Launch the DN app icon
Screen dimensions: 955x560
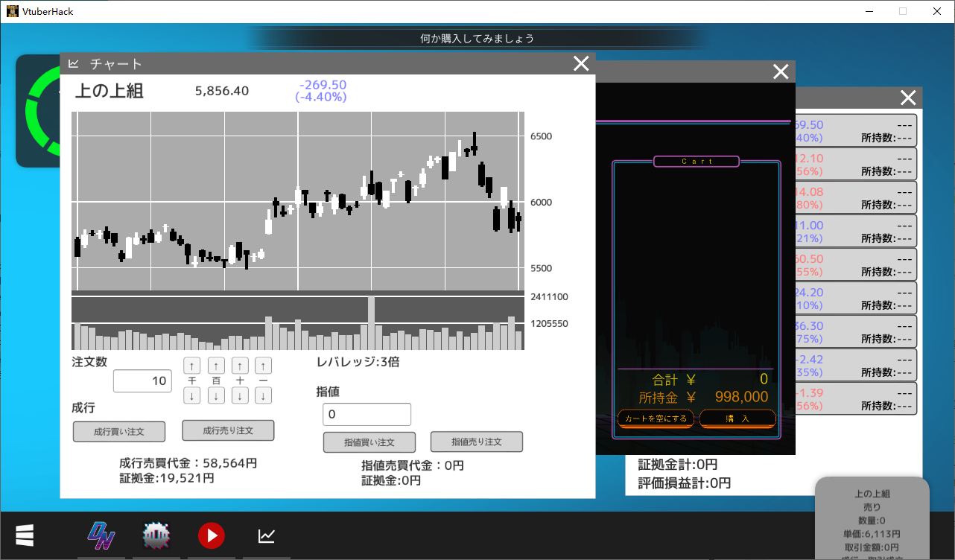pos(101,535)
